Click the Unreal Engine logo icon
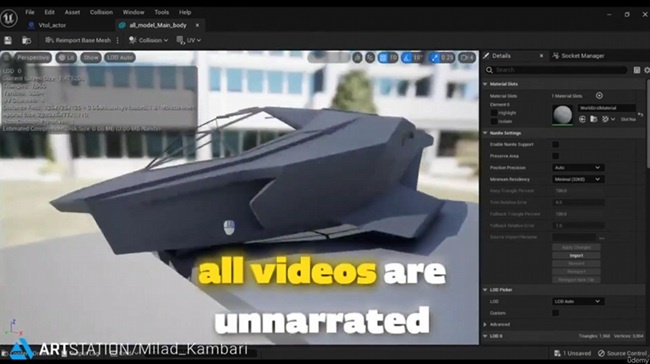Viewport: 650px width, 364px height. 9,18
